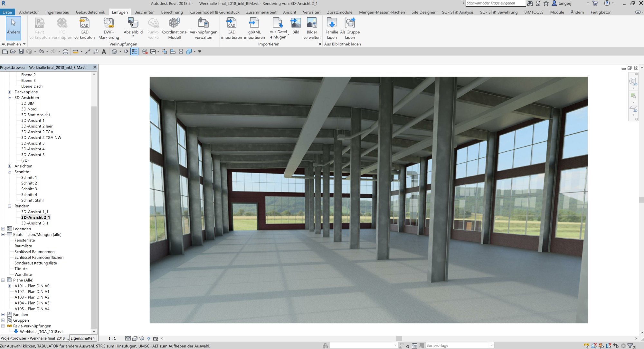
Task: Open the SOFiSTiK Analysis ribbon tab
Action: (458, 12)
